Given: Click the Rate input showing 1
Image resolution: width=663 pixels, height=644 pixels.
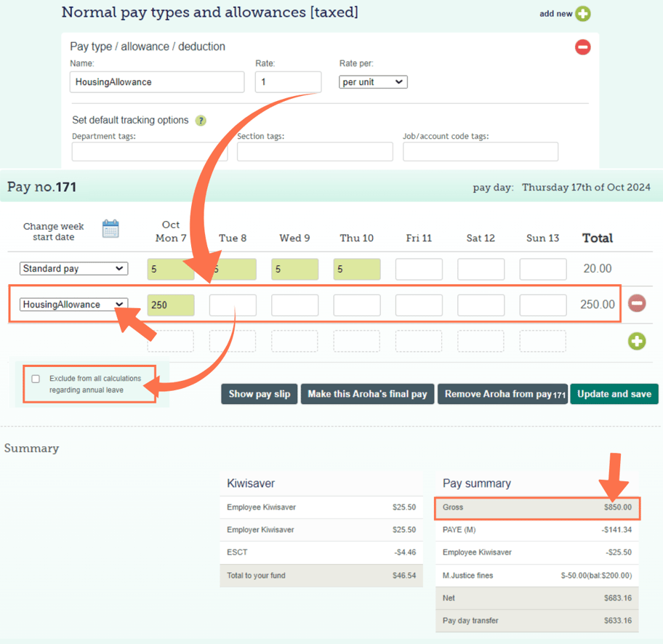Looking at the screenshot, I should click(x=288, y=82).
